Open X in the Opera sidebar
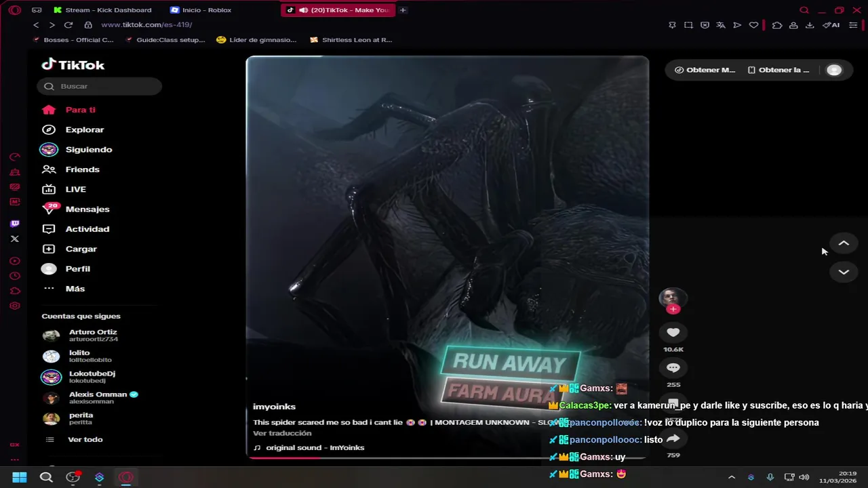 pos(15,239)
